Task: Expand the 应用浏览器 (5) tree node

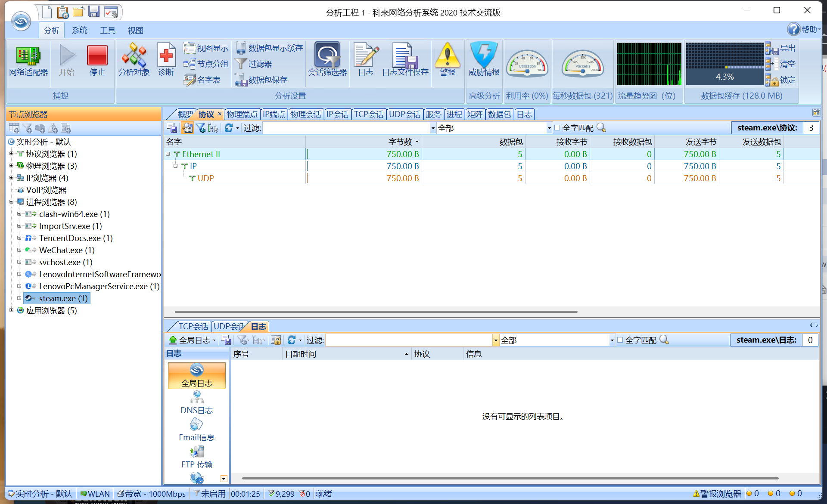Action: [12, 310]
